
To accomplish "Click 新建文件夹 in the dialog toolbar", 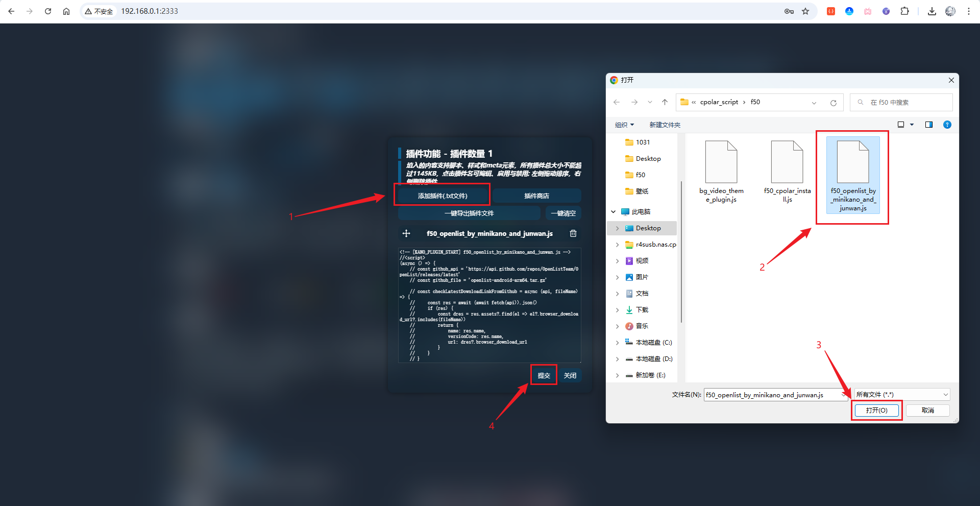I will (665, 125).
